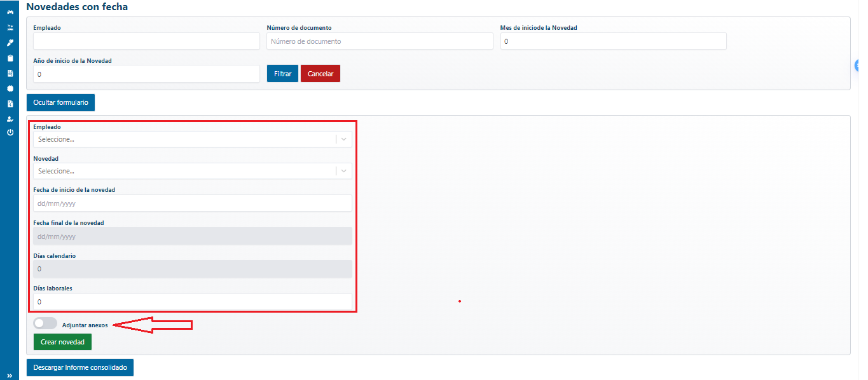Click the Fecha final de la novedad field
This screenshot has width=868, height=380.
coord(192,236)
